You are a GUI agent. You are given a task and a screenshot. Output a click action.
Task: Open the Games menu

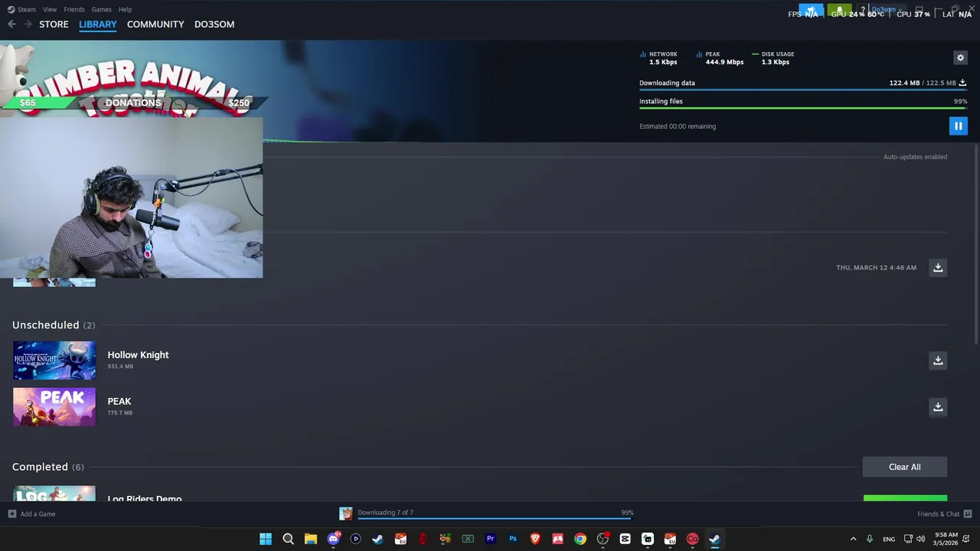(101, 9)
